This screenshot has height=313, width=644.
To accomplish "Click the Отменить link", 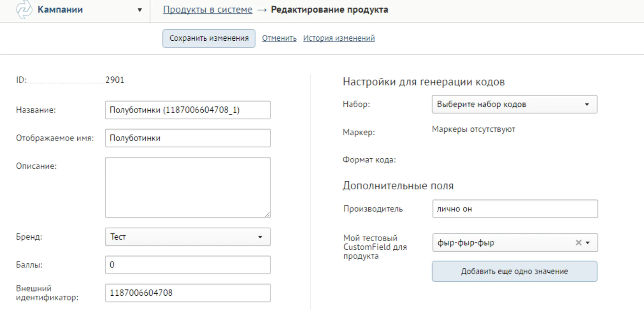I will 279,38.
